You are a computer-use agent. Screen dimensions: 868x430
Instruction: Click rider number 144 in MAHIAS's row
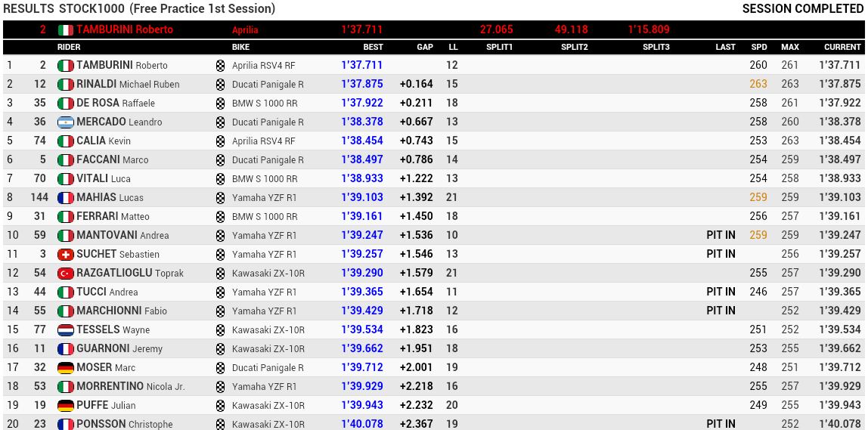[39, 197]
